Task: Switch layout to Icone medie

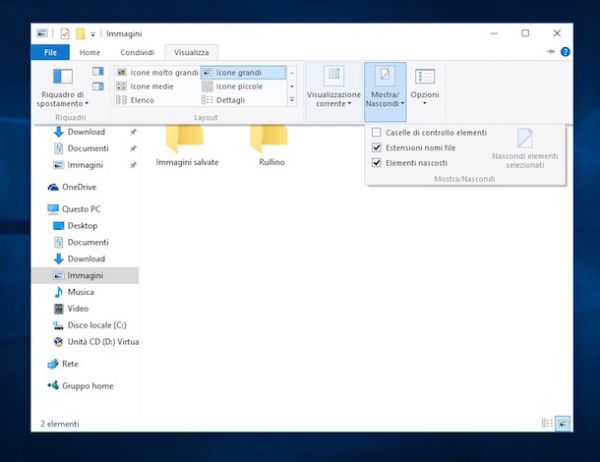Action: click(151, 86)
